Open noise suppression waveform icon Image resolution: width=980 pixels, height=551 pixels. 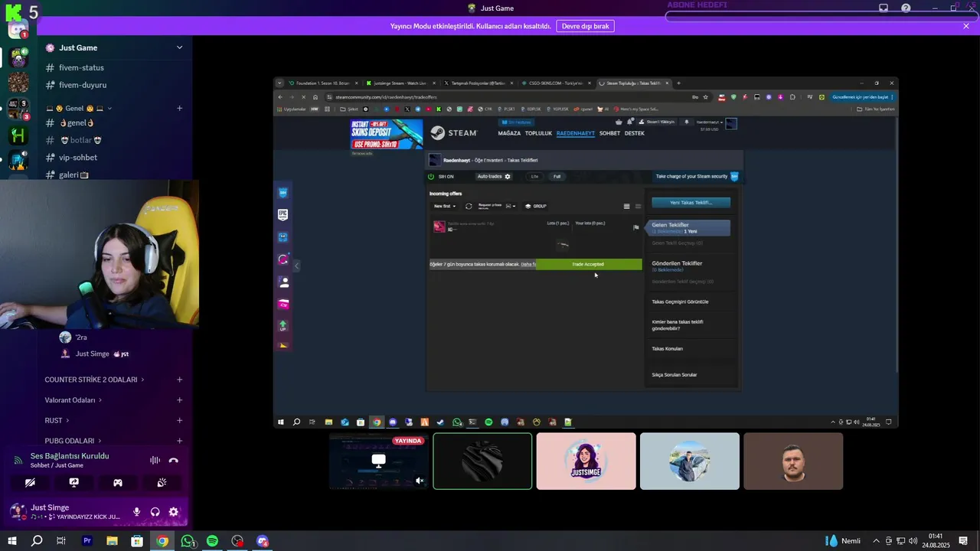click(155, 460)
